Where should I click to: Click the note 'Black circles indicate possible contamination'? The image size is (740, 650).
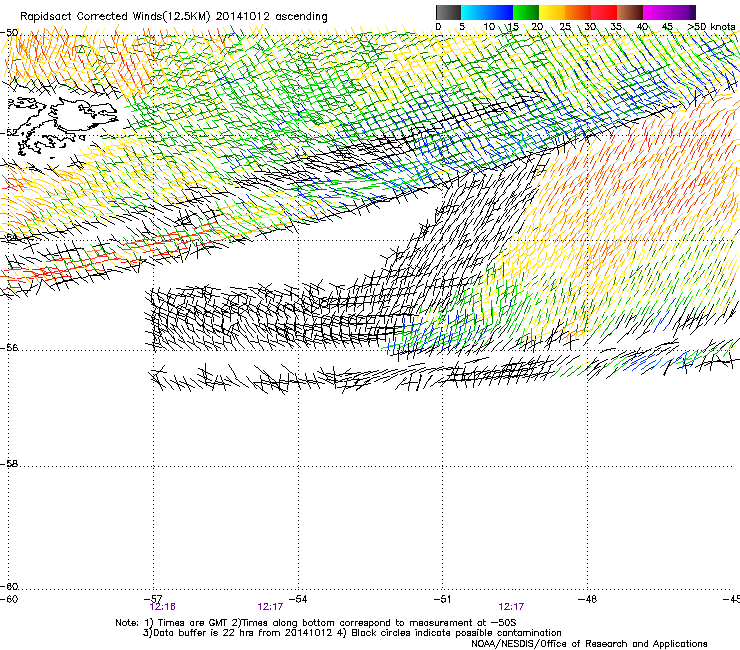click(456, 633)
